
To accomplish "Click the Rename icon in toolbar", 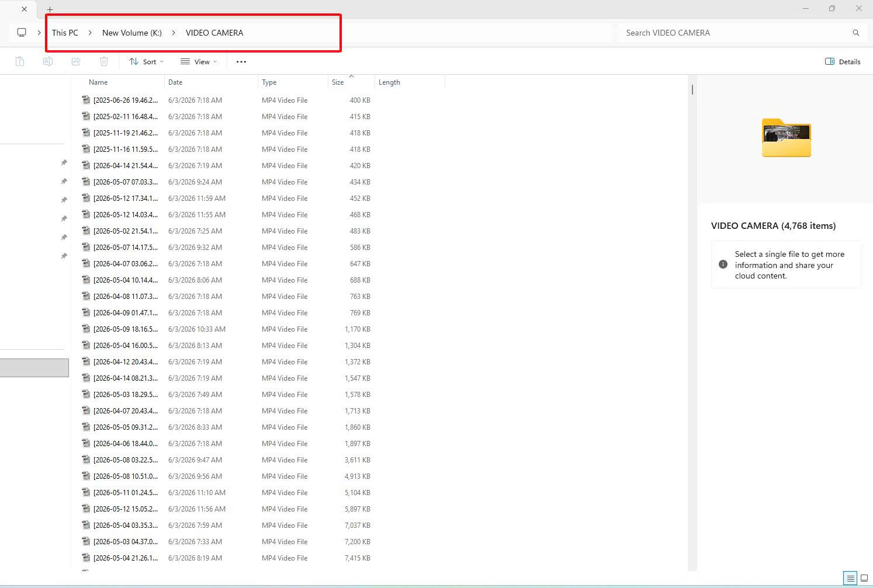I will [x=48, y=61].
